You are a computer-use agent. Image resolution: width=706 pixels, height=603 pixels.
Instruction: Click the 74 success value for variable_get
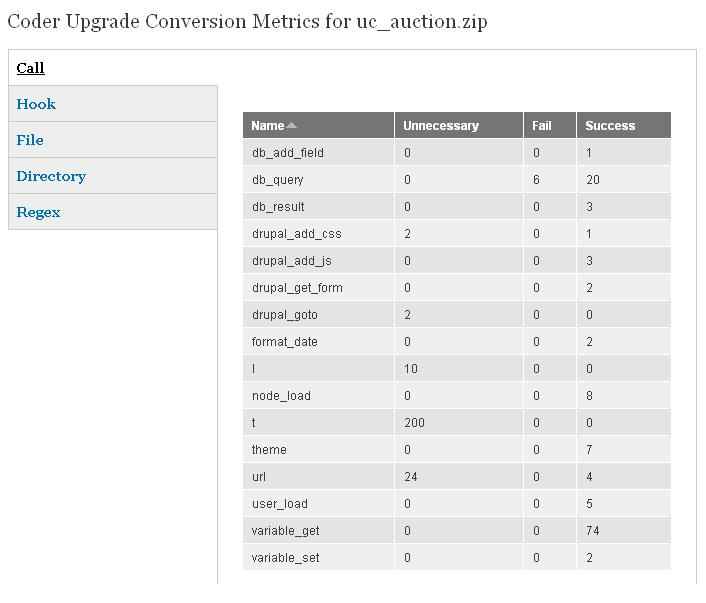pyautogui.click(x=593, y=531)
